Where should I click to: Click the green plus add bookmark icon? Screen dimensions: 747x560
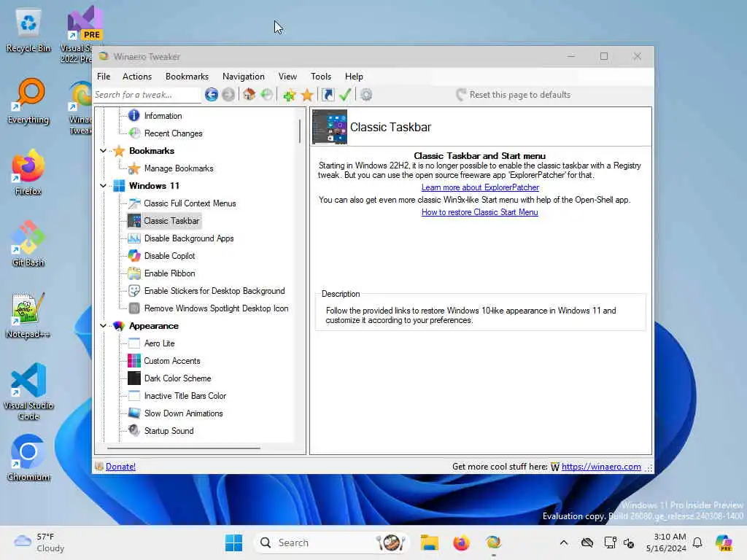tap(289, 96)
